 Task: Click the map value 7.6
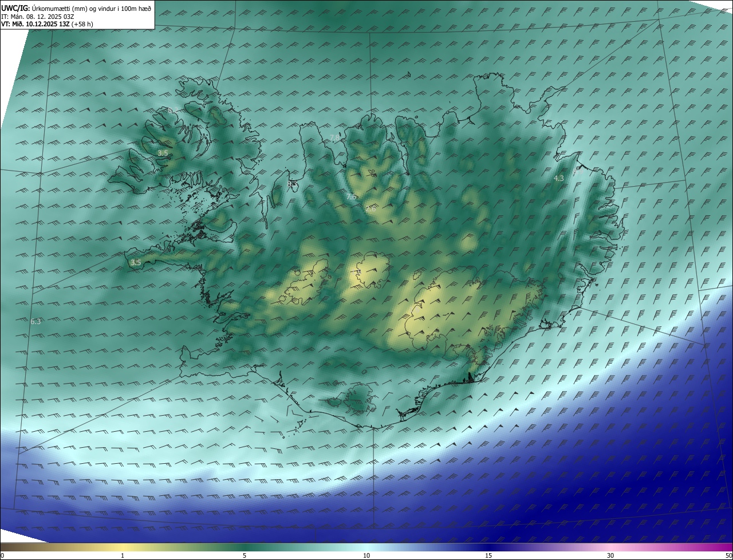coord(351,196)
